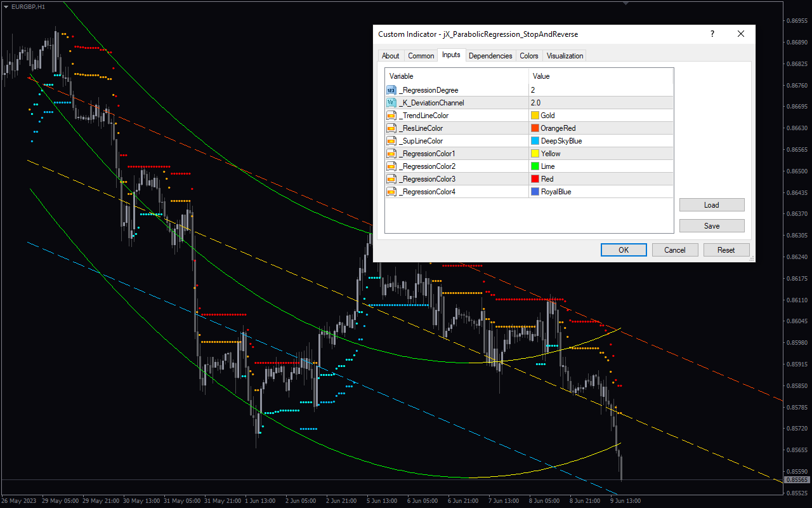Select the _RegressionColor4 variable name

coord(427,192)
